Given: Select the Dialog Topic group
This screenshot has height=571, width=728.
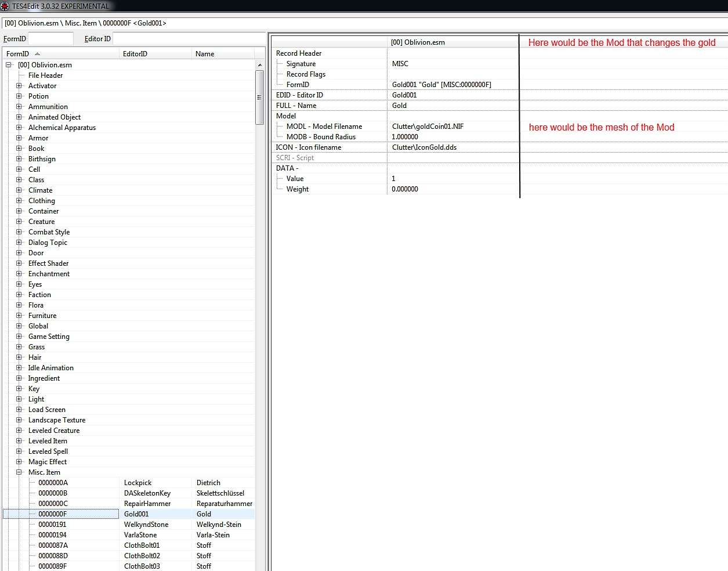Looking at the screenshot, I should tap(48, 243).
